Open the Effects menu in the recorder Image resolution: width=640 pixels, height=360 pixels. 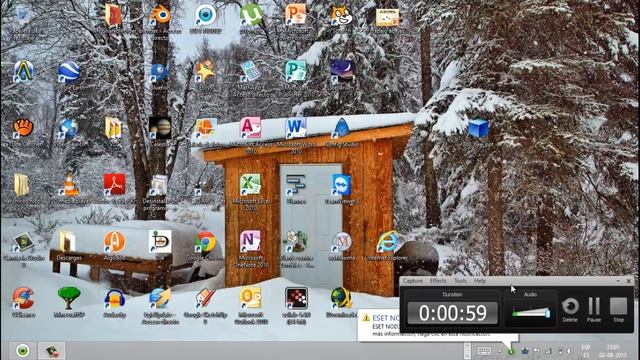(438, 281)
